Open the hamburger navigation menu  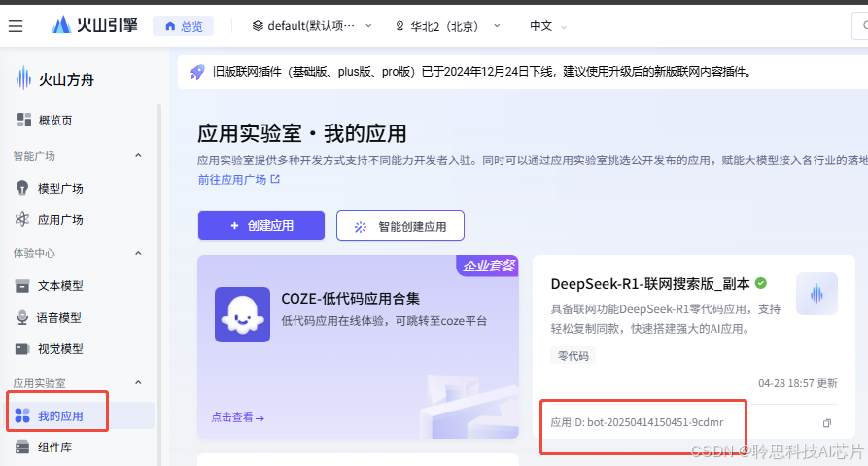(x=16, y=26)
